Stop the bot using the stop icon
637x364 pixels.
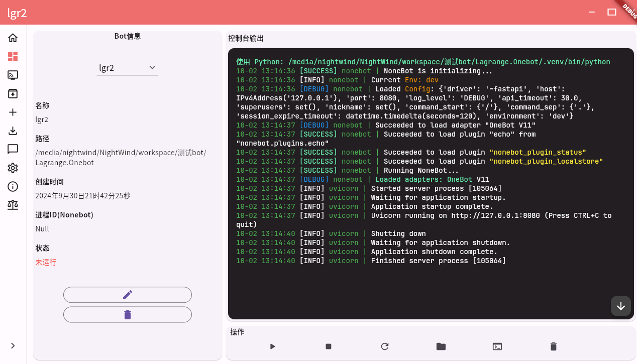[x=328, y=346]
